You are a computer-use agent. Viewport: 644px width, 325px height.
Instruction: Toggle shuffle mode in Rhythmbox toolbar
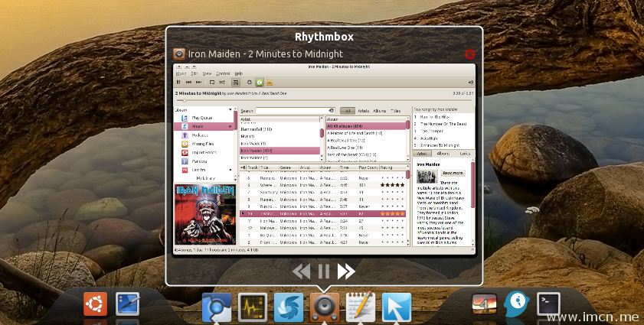222,83
